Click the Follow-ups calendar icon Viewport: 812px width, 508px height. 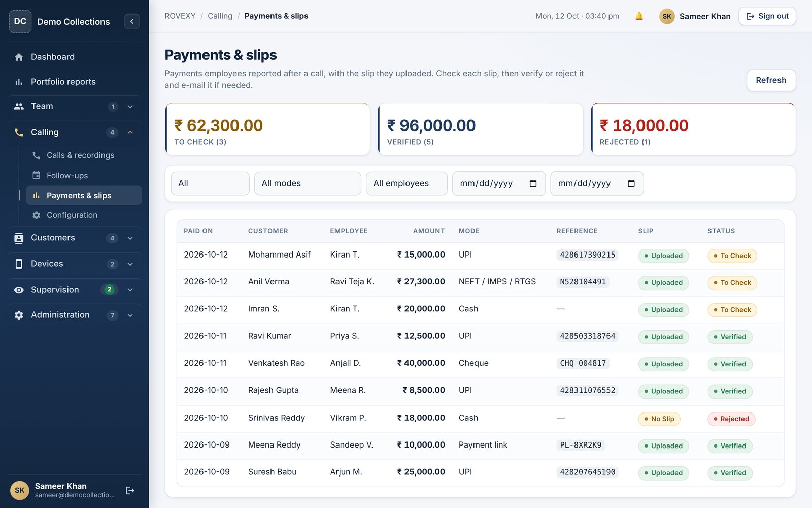36,175
